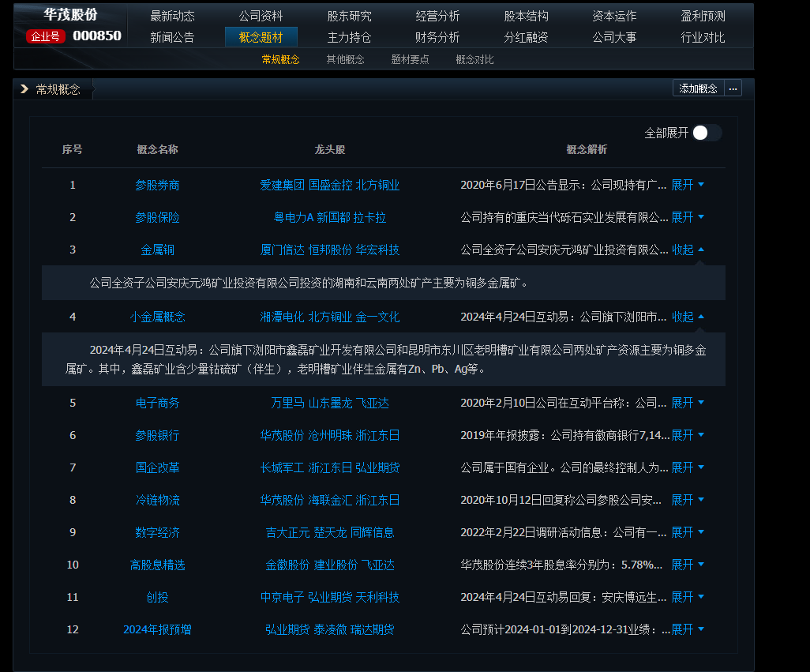The width and height of the screenshot is (810, 672).
Task: Open the 2024年报预增 concept link
Action: 158,629
